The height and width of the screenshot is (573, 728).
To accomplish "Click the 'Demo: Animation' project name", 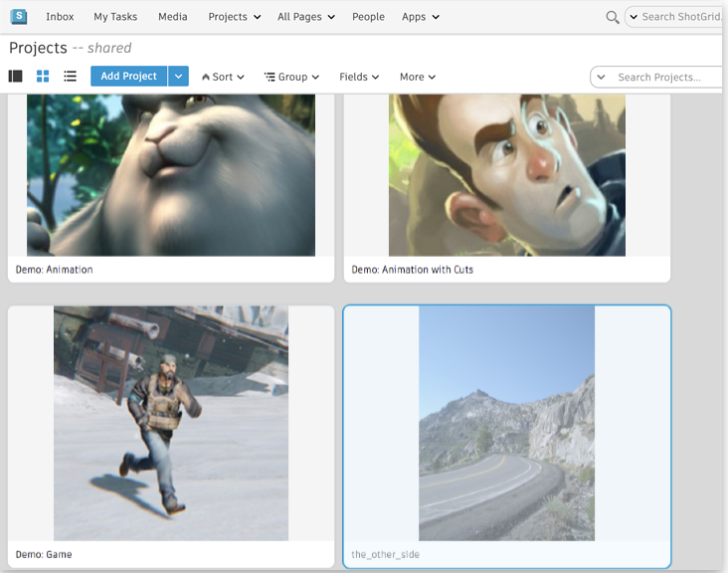I will [55, 270].
